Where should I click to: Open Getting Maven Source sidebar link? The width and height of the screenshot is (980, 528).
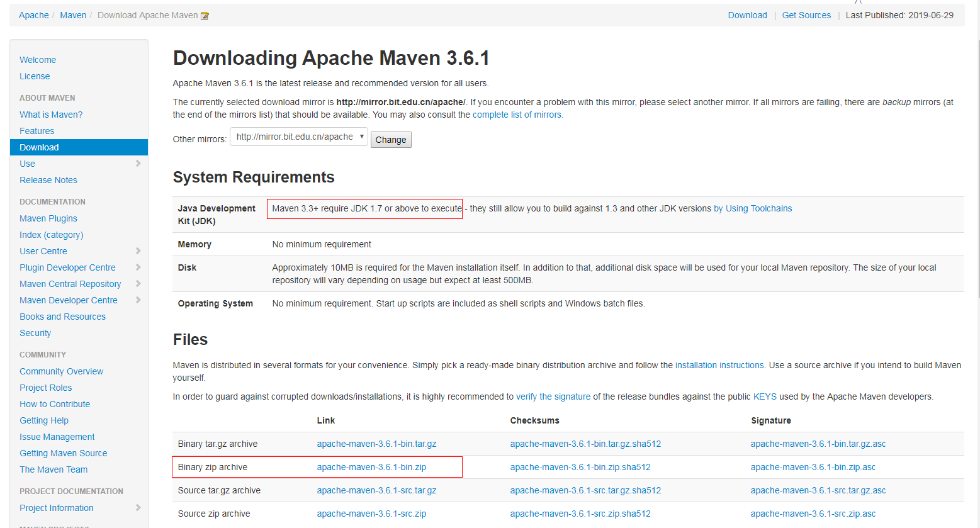click(x=64, y=453)
